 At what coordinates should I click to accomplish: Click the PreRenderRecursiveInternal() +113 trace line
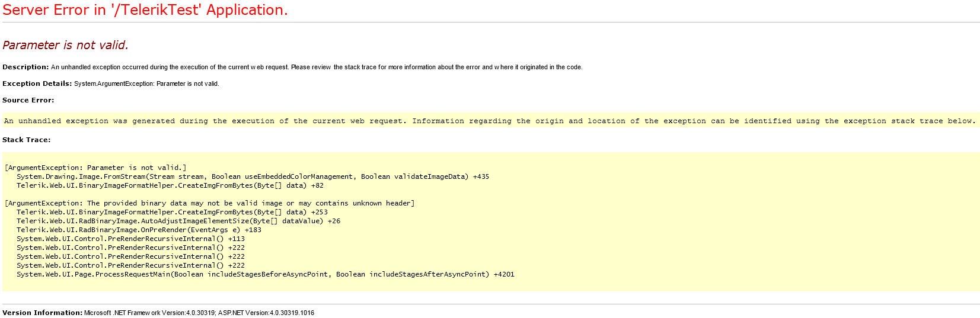pyautogui.click(x=130, y=239)
